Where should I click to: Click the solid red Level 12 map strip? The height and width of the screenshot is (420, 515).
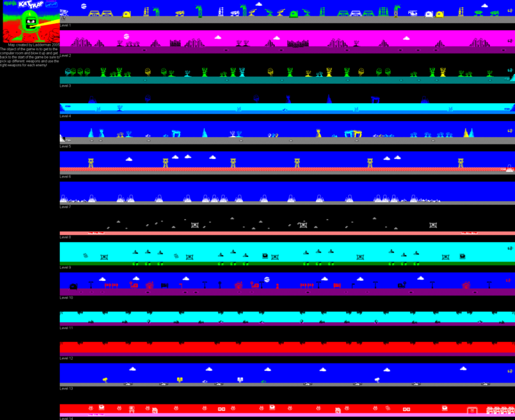click(286, 348)
